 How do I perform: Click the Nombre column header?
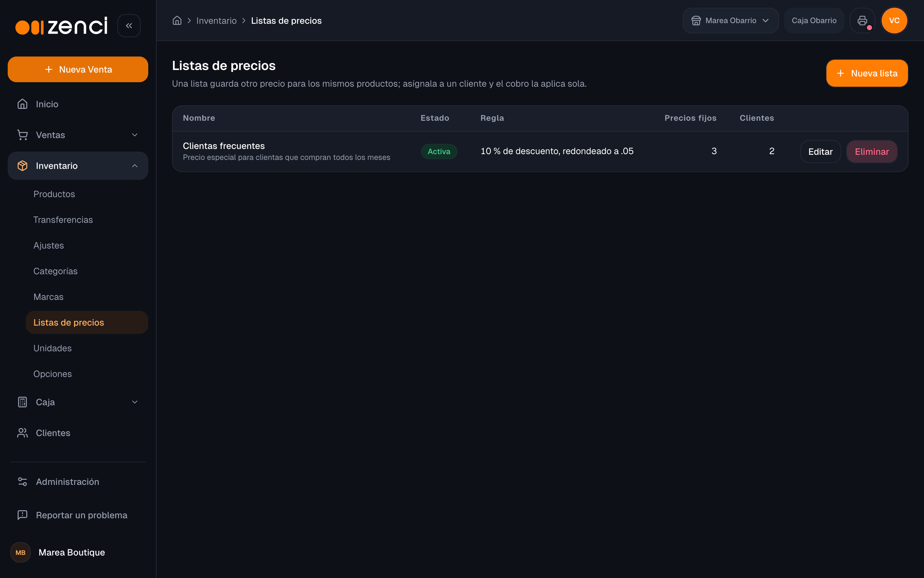click(199, 118)
